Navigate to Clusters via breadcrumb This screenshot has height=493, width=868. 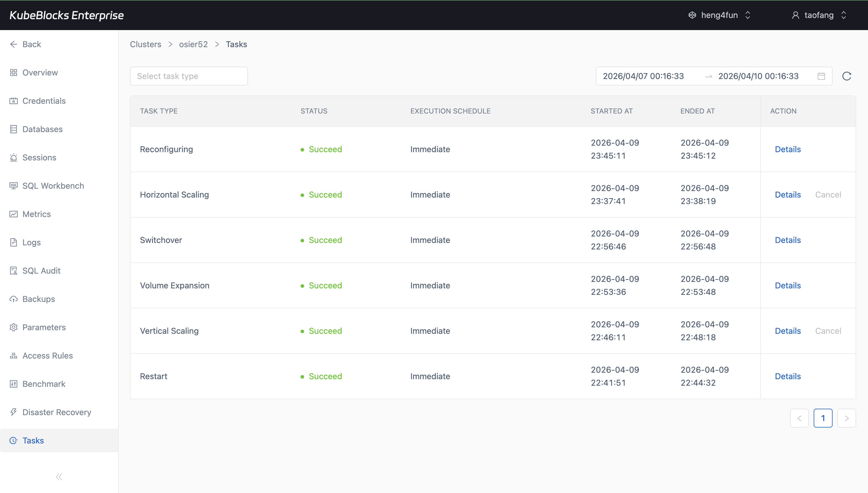145,44
